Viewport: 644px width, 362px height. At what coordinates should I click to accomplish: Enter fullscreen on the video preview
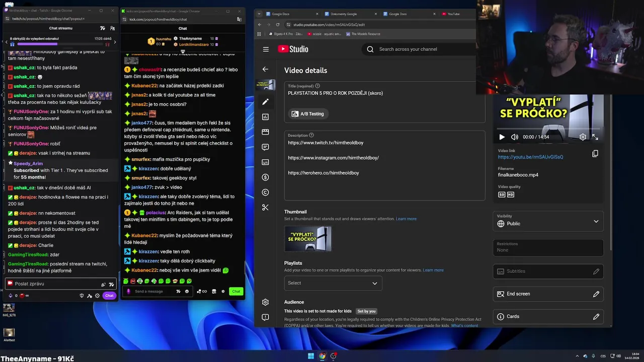pos(595,137)
